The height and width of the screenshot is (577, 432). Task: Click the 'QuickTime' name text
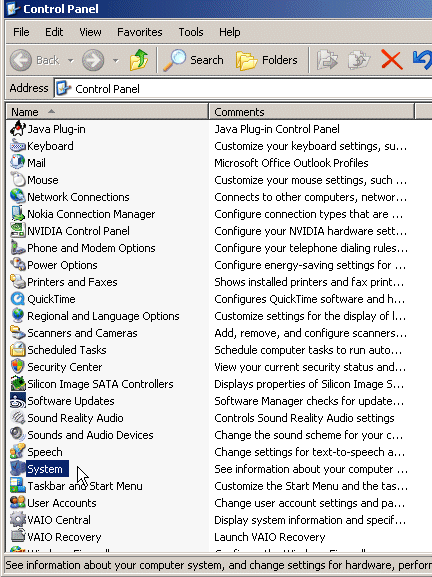click(51, 299)
